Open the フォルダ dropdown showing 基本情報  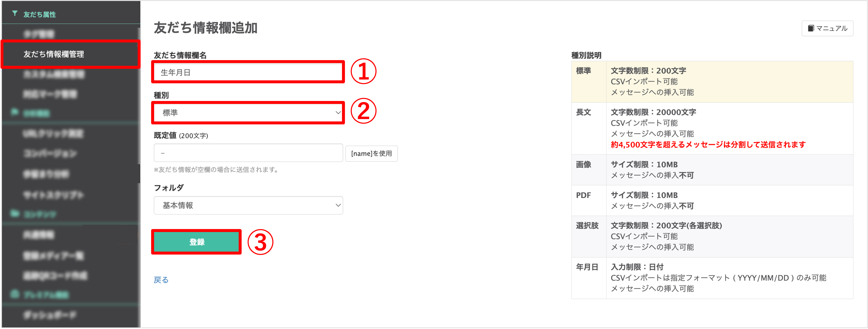click(248, 205)
